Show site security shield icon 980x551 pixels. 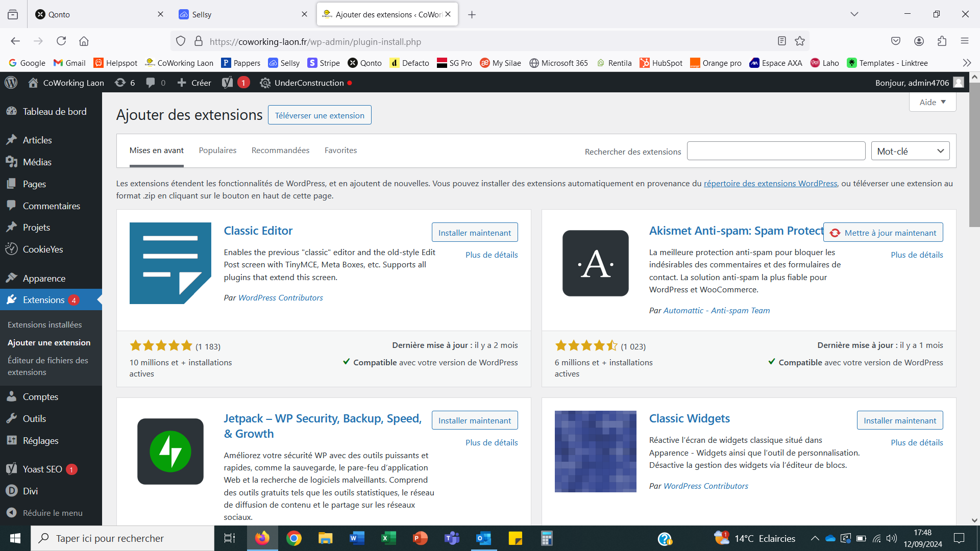[x=181, y=41]
